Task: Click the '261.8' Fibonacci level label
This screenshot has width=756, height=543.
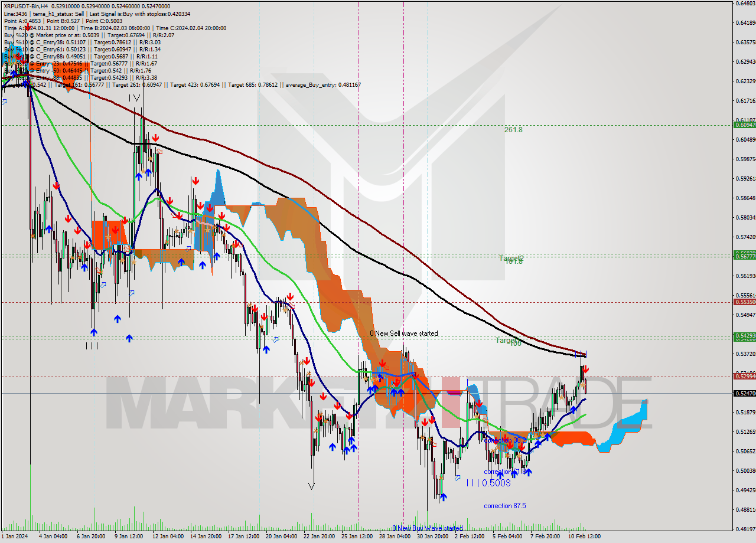Action: click(513, 130)
